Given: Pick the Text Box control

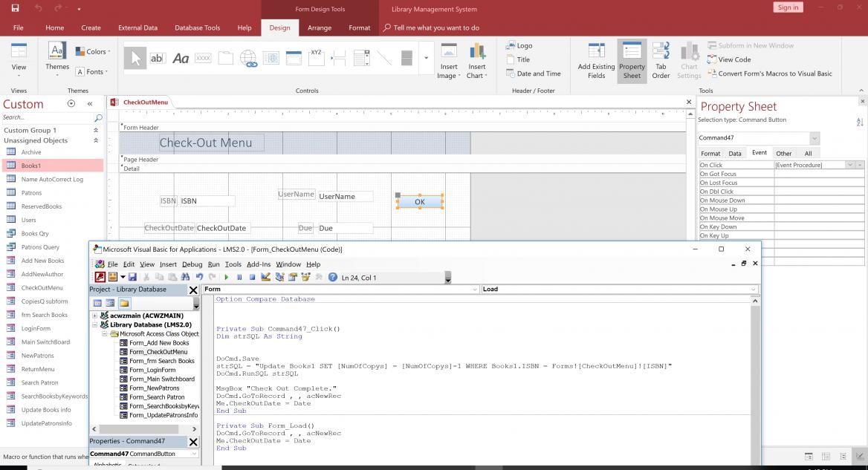Looking at the screenshot, I should pos(158,58).
